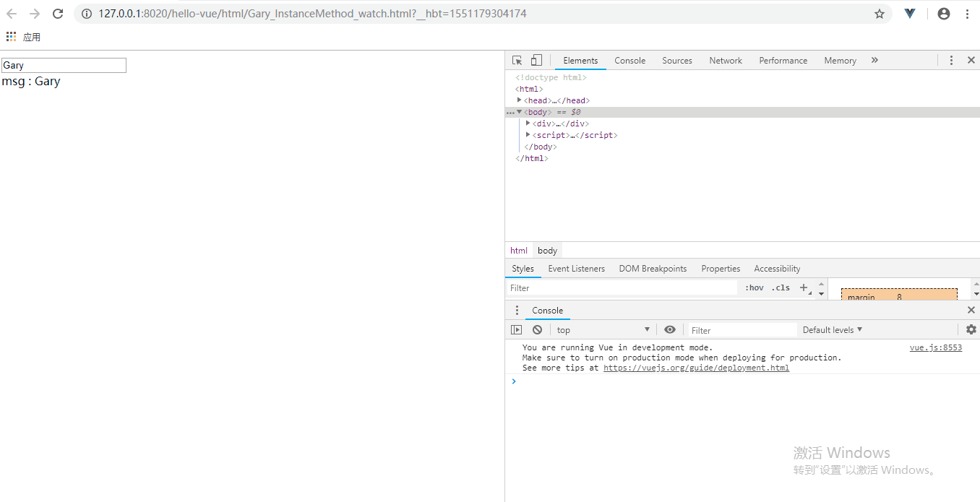
Task: Select html in the breadcrumb bar
Action: pyautogui.click(x=519, y=251)
